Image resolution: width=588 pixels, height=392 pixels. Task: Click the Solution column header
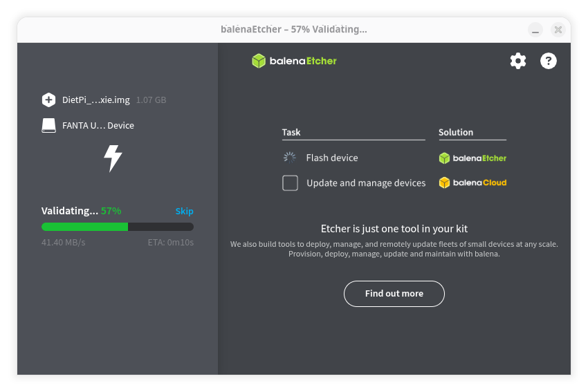456,132
